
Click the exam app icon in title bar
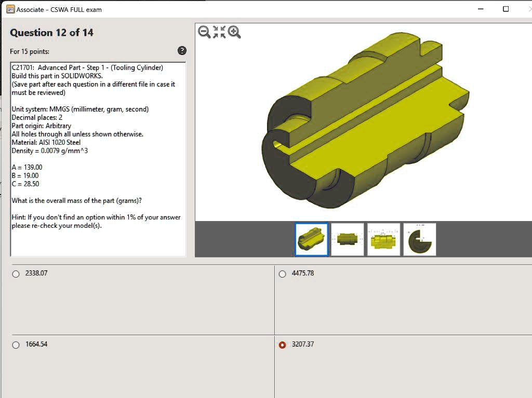(x=10, y=9)
